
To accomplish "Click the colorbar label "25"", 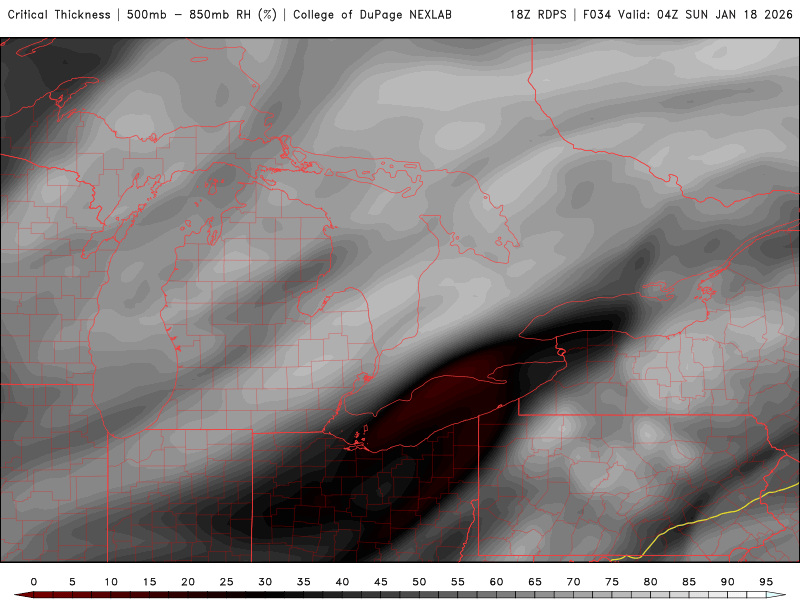I will click(227, 582).
